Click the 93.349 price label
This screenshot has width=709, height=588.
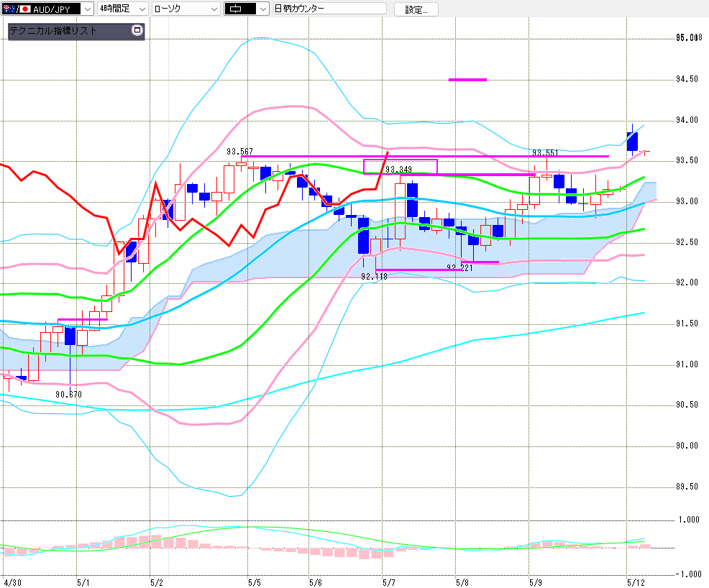[x=399, y=170]
